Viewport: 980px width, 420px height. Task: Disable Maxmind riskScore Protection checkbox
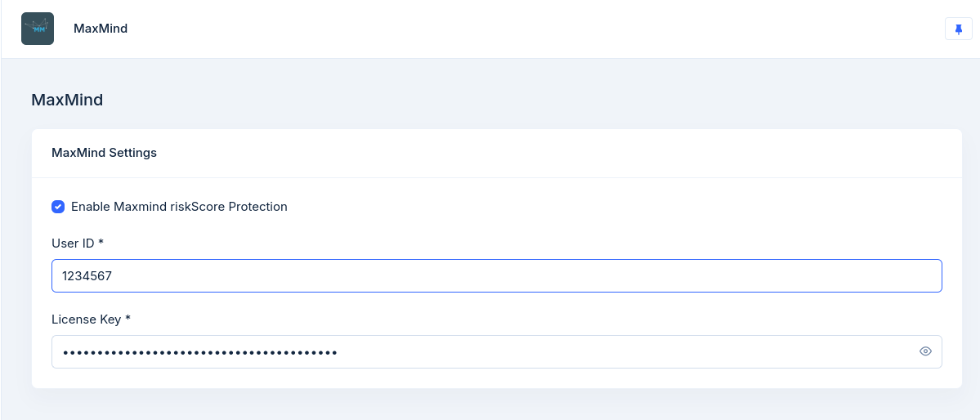58,207
